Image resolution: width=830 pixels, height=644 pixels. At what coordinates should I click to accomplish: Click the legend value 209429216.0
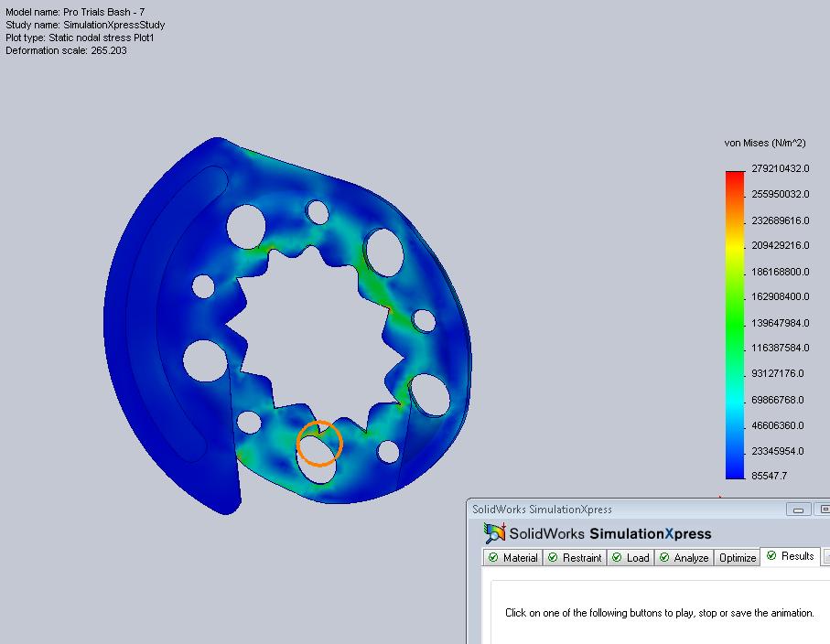[x=781, y=245]
